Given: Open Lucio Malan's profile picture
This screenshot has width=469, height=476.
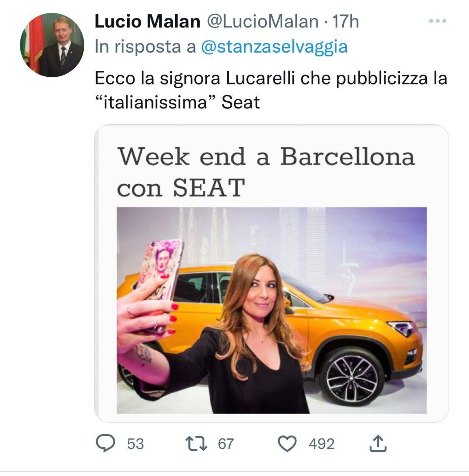Looking at the screenshot, I should (x=52, y=45).
